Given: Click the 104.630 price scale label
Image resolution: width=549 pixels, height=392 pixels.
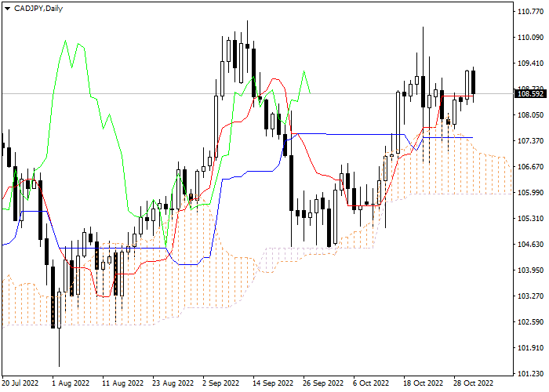Looking at the screenshot, I should click(530, 245).
